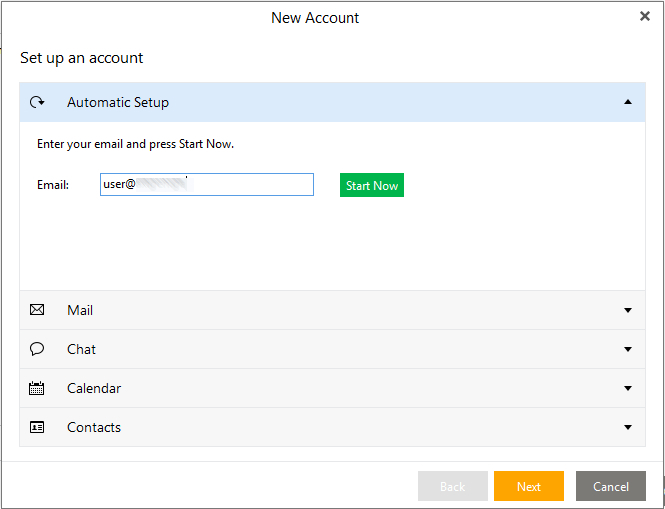The width and height of the screenshot is (665, 509).
Task: Select the Automatic Setup header label
Action: click(117, 102)
